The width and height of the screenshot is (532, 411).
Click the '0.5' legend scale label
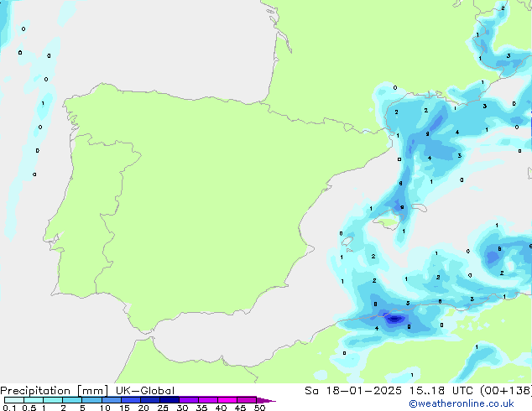tap(29, 408)
